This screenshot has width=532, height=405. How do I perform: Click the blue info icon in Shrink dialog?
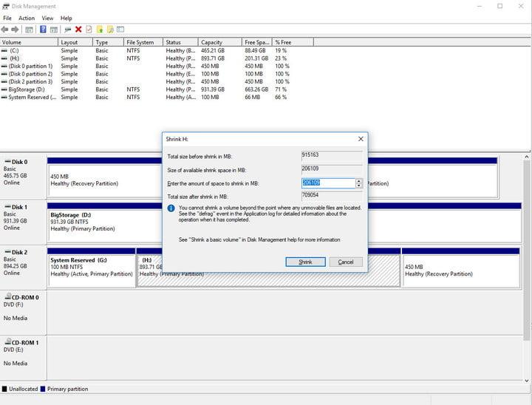(171, 209)
